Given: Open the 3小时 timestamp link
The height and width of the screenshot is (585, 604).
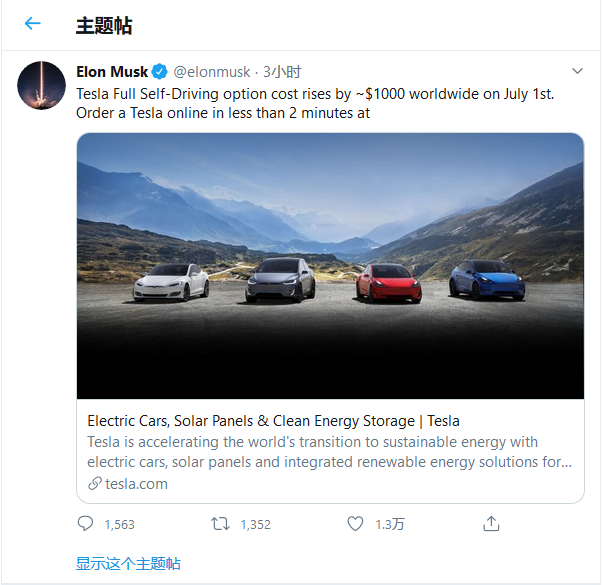Looking at the screenshot, I should tap(282, 72).
